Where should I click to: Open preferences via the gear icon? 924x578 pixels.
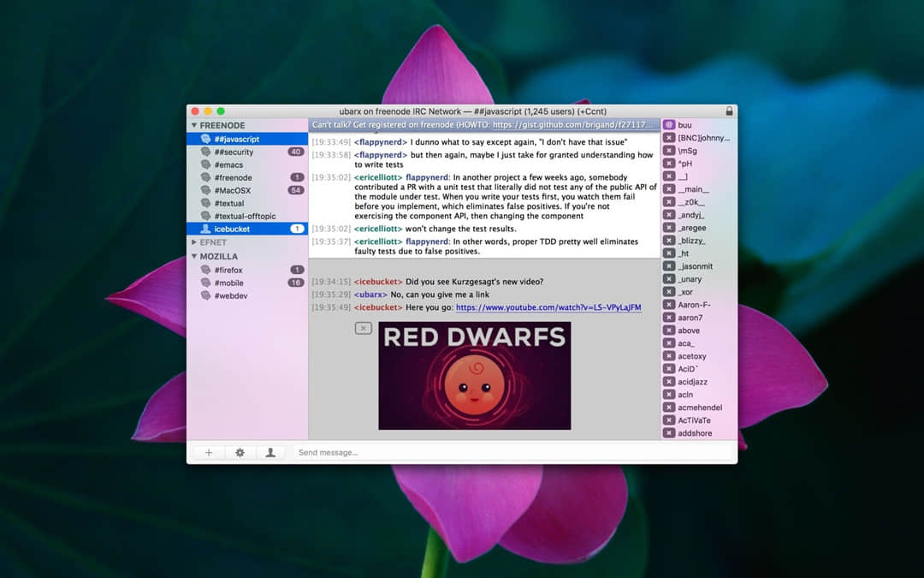[240, 452]
